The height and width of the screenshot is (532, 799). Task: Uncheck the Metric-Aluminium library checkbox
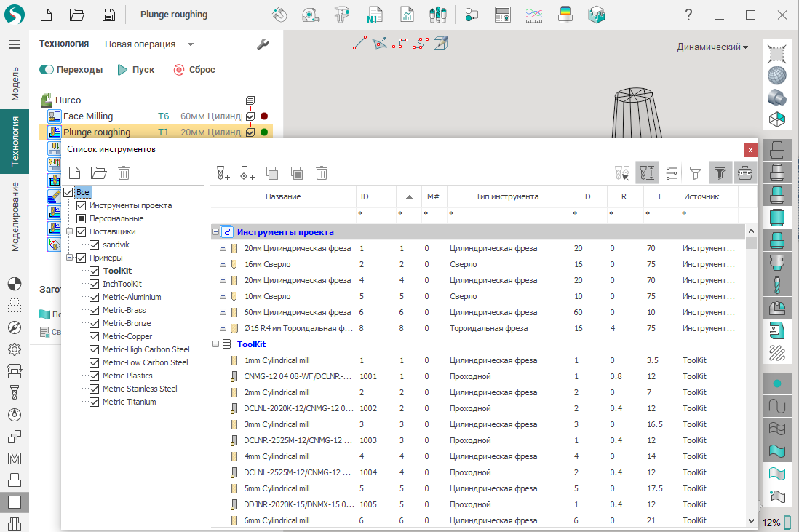pos(94,297)
